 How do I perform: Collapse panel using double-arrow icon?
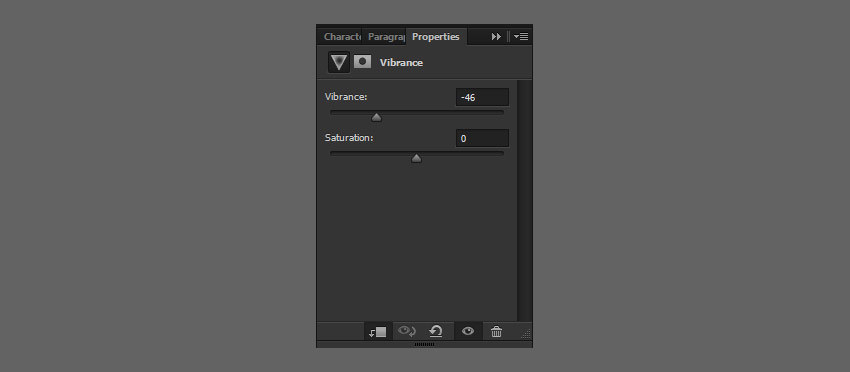(496, 37)
